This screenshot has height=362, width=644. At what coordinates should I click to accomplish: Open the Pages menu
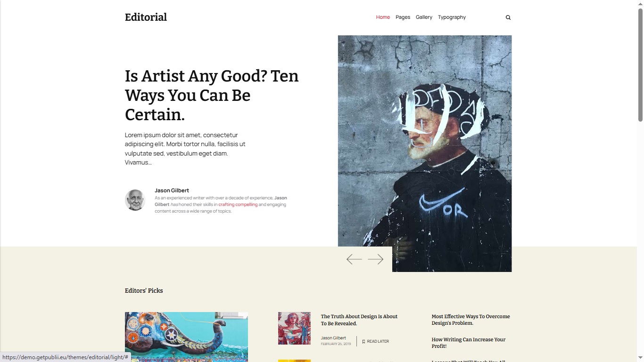[x=403, y=17]
